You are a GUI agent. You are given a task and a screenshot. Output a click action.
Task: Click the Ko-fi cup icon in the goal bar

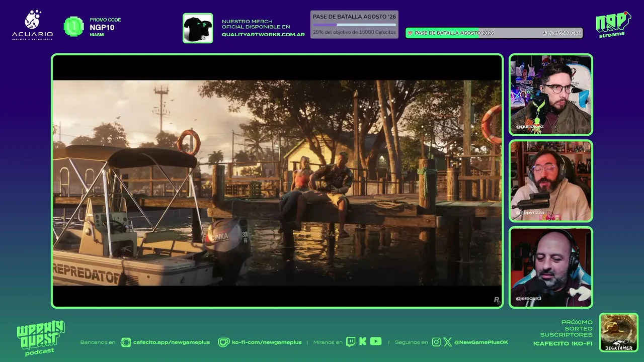click(x=410, y=33)
